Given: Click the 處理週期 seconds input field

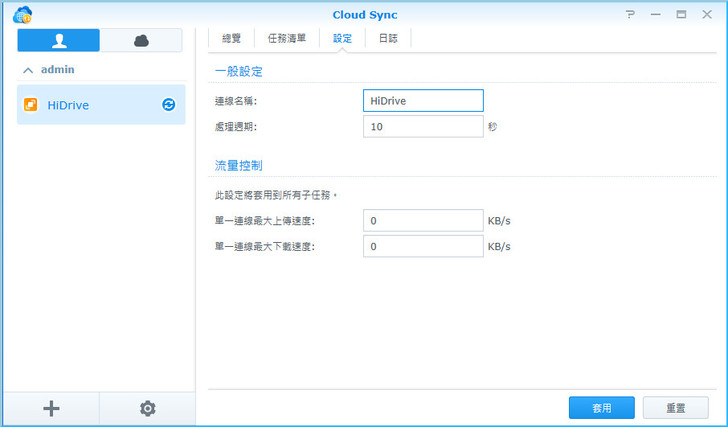Looking at the screenshot, I should pyautogui.click(x=423, y=127).
